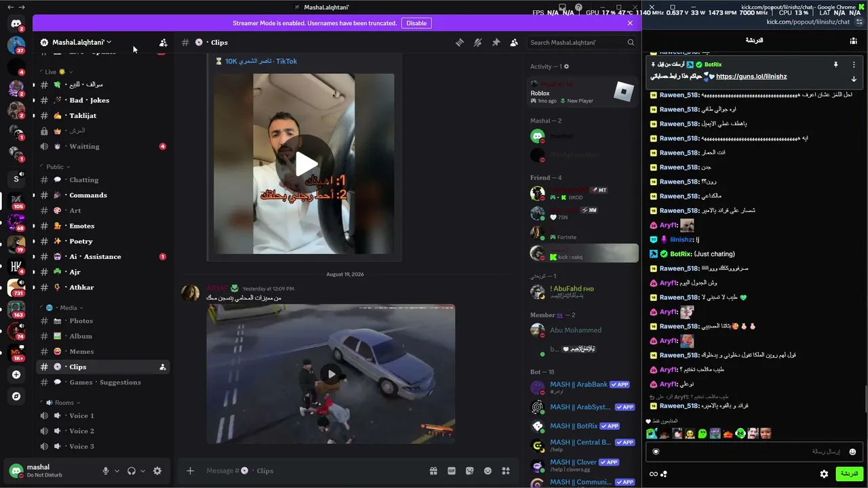Open Discover servers compass icon

16,396
